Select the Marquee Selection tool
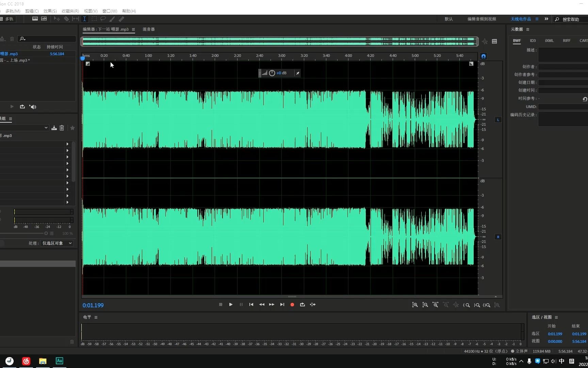588x368 pixels. point(94,19)
